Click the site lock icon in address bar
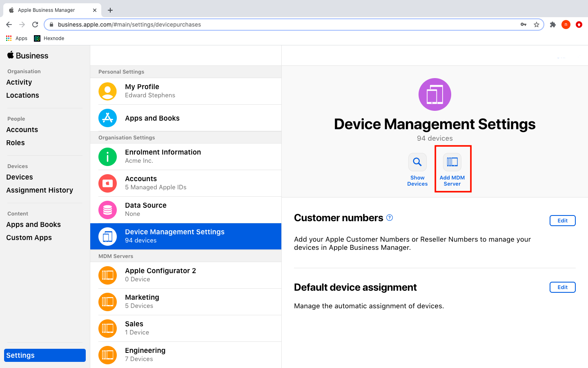Screen dimensions: 588x368 tap(51, 25)
